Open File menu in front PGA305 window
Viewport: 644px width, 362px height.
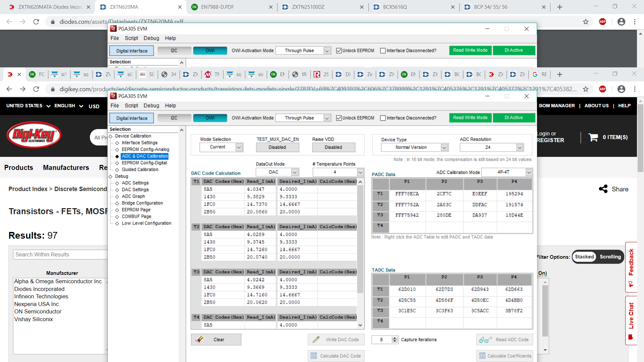pyautogui.click(x=115, y=106)
